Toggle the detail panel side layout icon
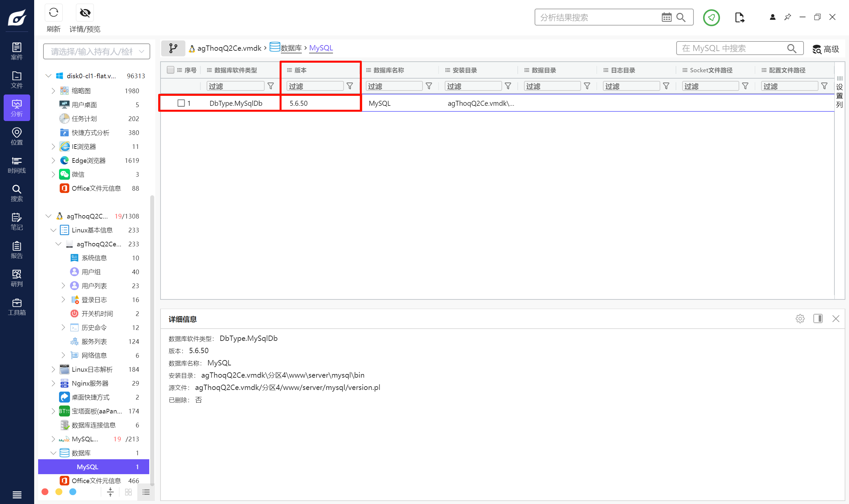849x504 pixels. pos(818,319)
